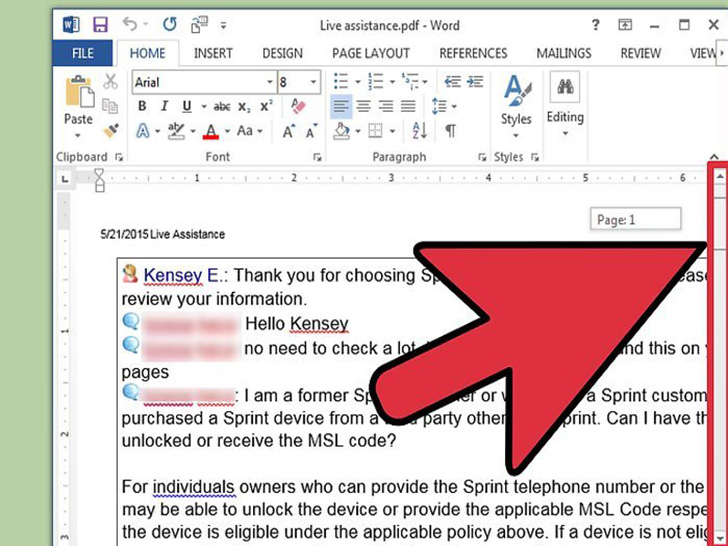Viewport: 728px width, 546px height.
Task: Switch to MAILINGS tab
Action: [564, 53]
